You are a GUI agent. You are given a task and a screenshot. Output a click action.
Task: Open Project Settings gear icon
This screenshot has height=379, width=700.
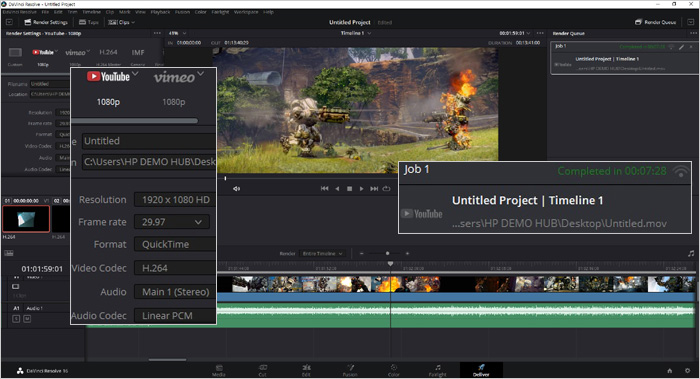(x=687, y=371)
